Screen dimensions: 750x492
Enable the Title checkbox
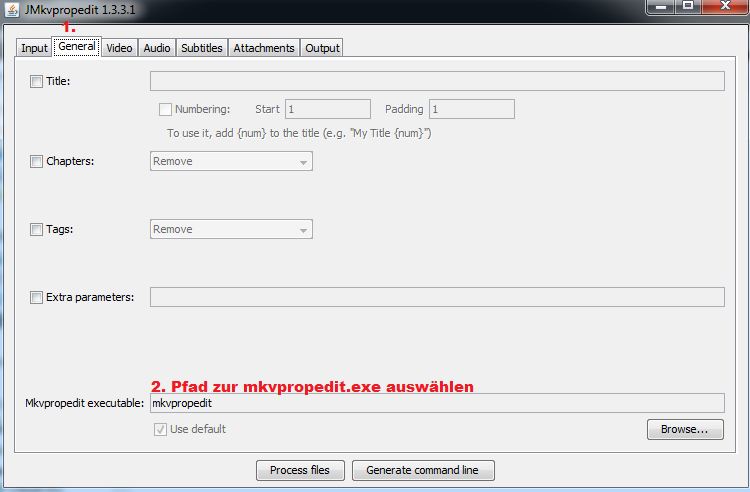click(36, 81)
